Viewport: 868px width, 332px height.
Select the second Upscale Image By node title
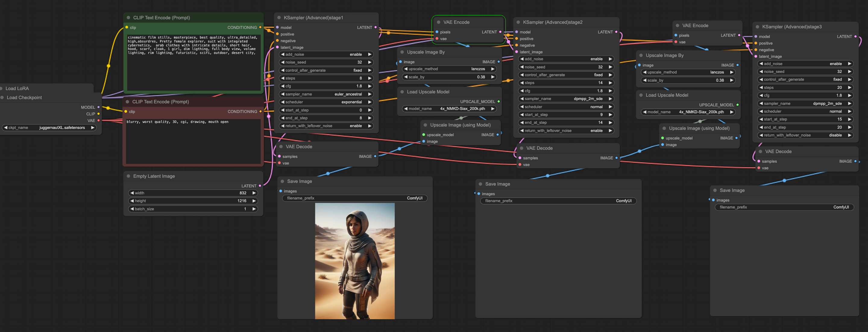coord(665,55)
